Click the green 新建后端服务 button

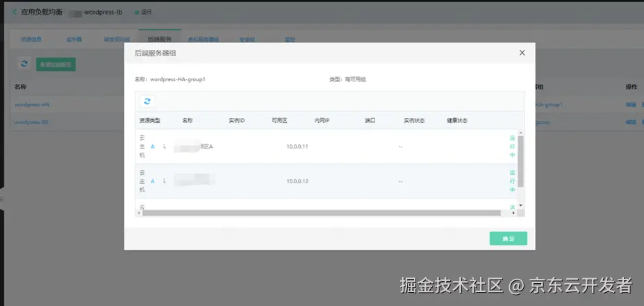[x=56, y=64]
